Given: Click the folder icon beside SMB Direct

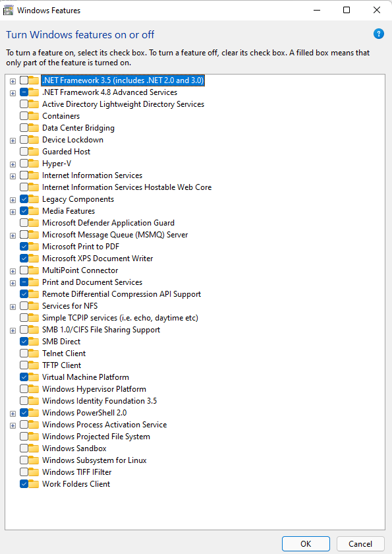Looking at the screenshot, I should click(34, 342).
